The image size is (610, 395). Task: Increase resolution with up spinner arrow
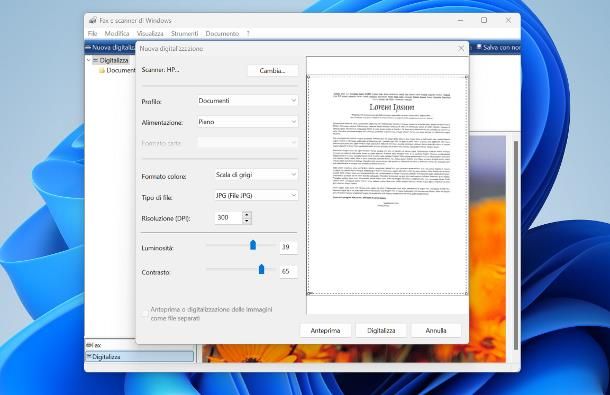[247, 214]
